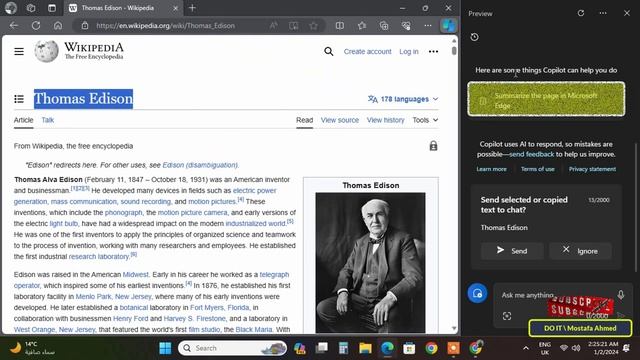Open the Thomas Edison portrait image
Viewport: 640px width, 360px height.
[370, 262]
